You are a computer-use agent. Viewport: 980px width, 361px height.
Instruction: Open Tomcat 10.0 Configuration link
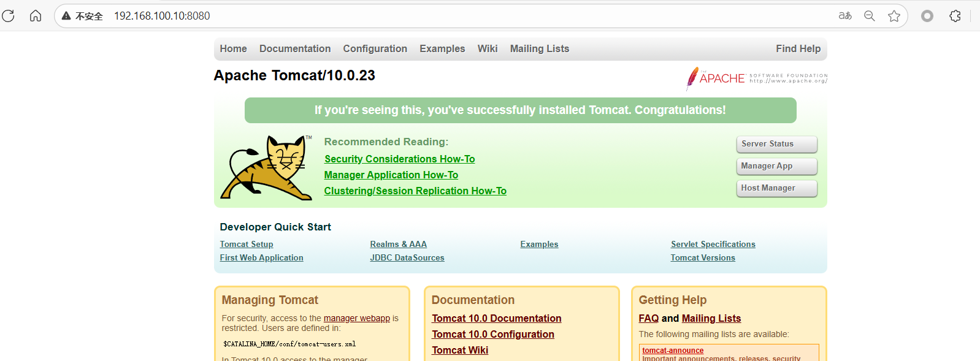click(x=492, y=334)
